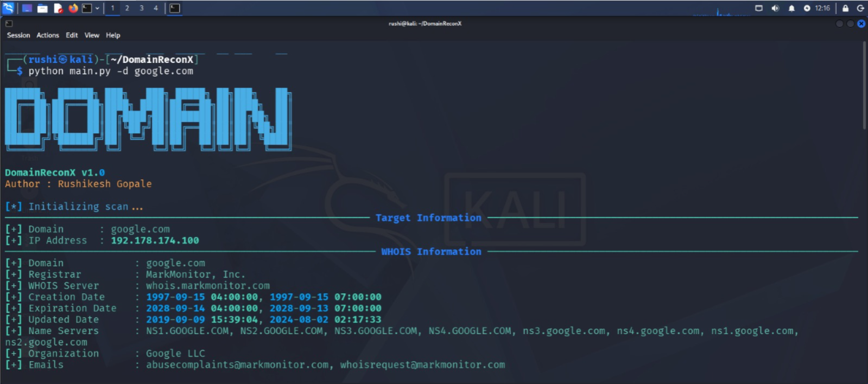This screenshot has width=868, height=384.
Task: Click organization value 'Google LLC'
Action: pos(175,354)
